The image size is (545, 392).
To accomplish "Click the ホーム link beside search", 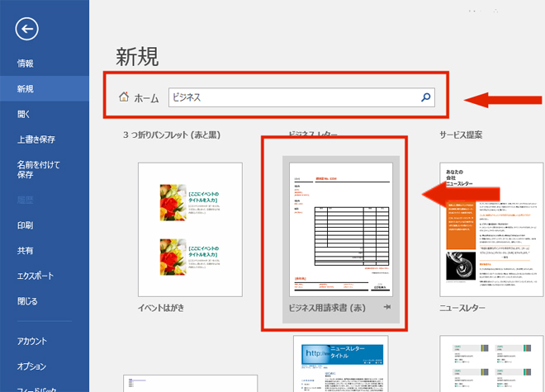I will point(146,97).
